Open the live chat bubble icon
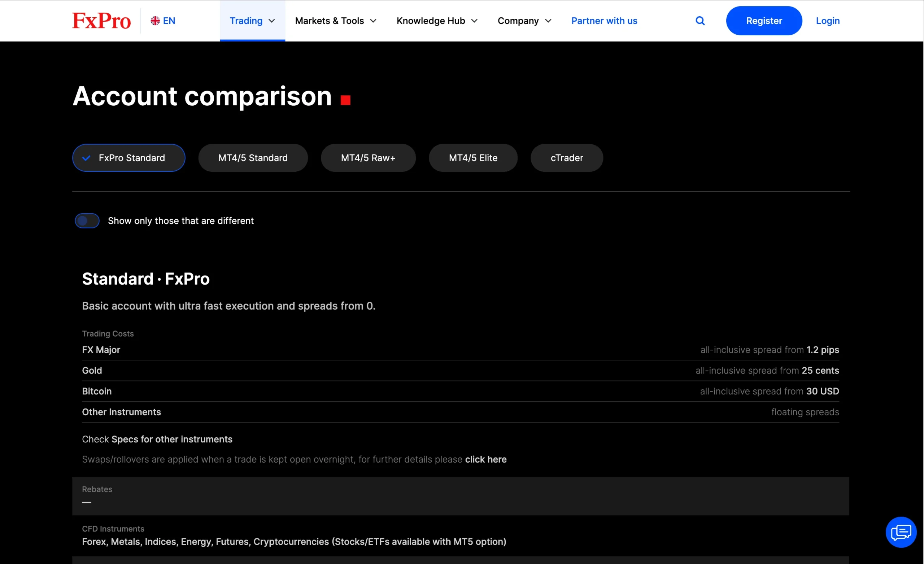Screen dimensions: 924x564 pos(901,532)
